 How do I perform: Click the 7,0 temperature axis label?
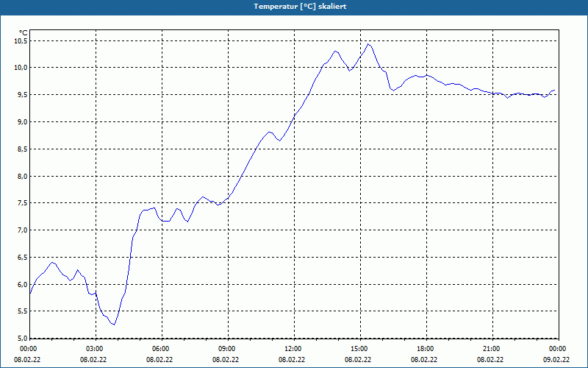[23, 230]
